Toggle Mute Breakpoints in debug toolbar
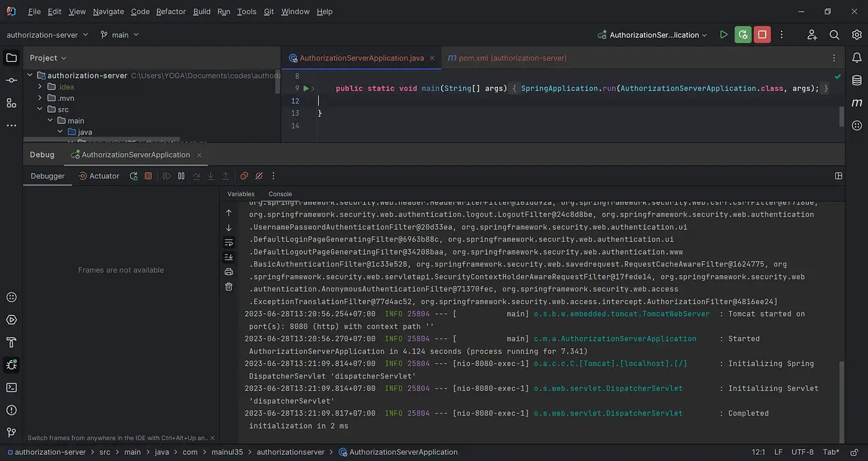The height and width of the screenshot is (461, 868). [259, 176]
